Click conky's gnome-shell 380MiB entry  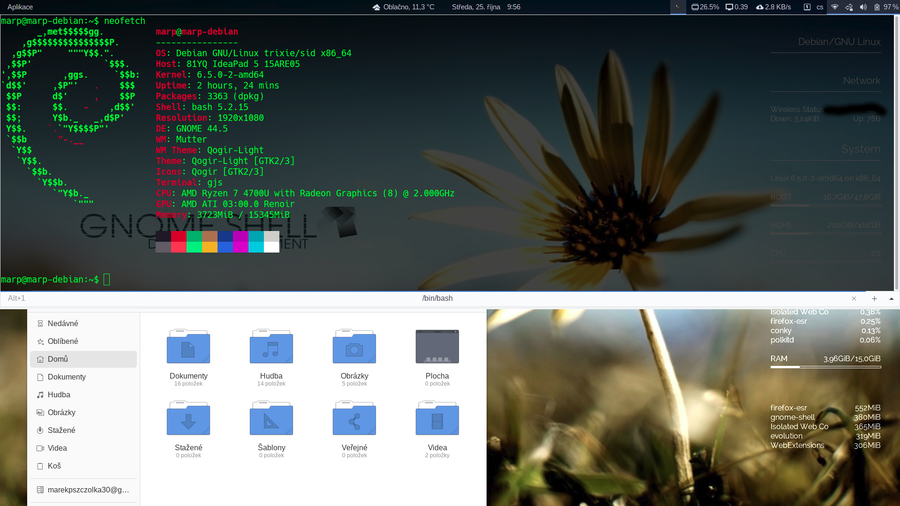point(825,417)
